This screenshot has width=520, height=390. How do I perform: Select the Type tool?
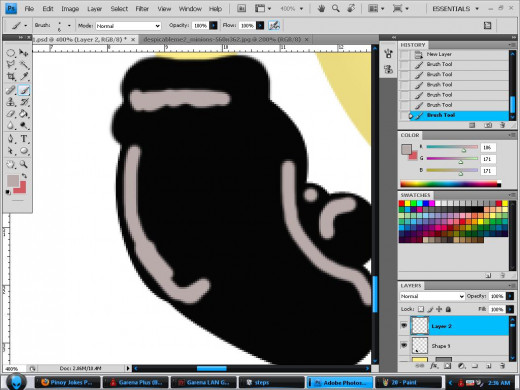click(24, 139)
